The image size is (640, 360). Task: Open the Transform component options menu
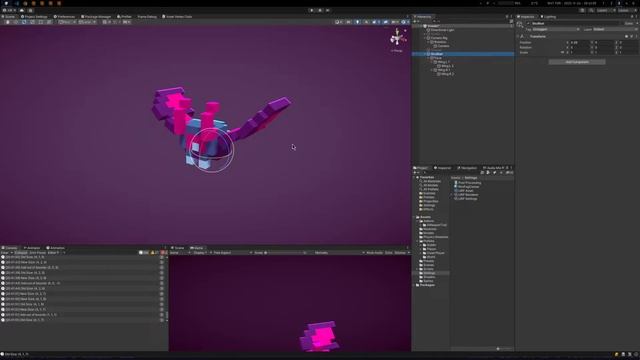pyautogui.click(x=636, y=36)
